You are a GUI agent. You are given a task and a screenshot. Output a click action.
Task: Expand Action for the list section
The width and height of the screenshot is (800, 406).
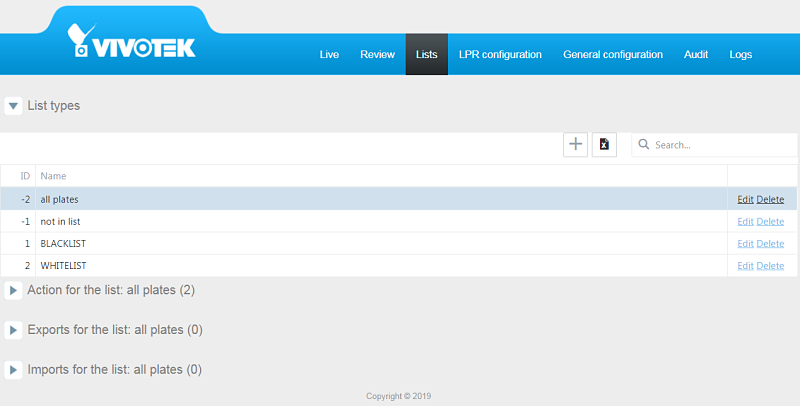13,291
